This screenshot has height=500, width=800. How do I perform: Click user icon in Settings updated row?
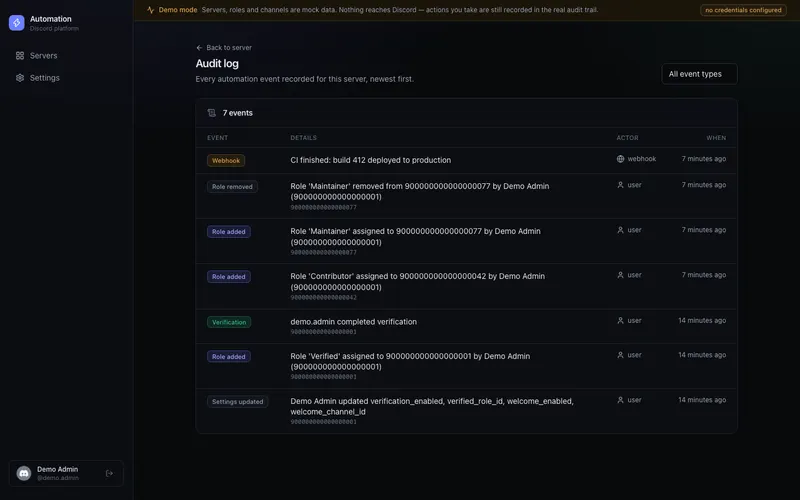620,400
